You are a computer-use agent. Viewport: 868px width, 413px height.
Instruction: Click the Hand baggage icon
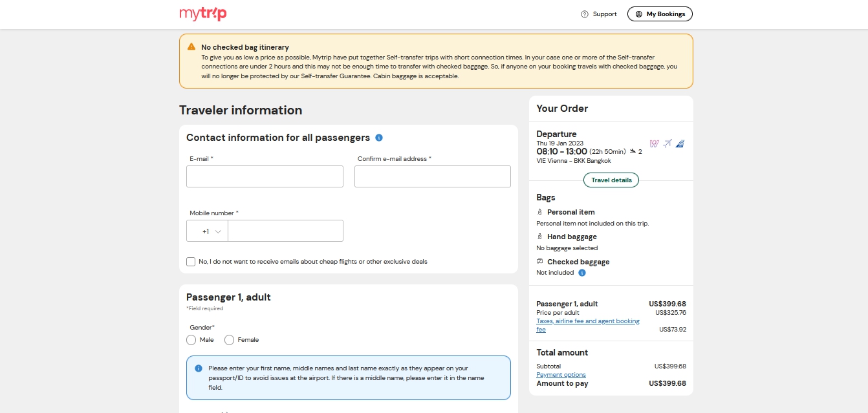click(x=540, y=237)
